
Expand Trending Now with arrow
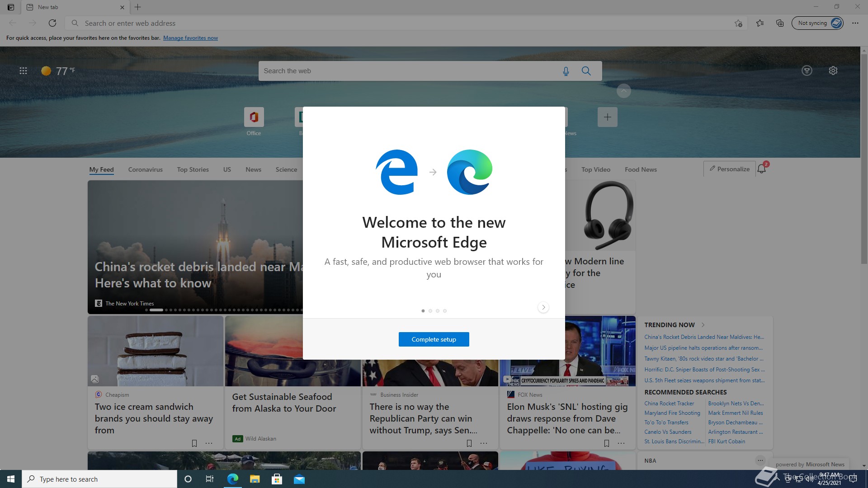click(703, 325)
